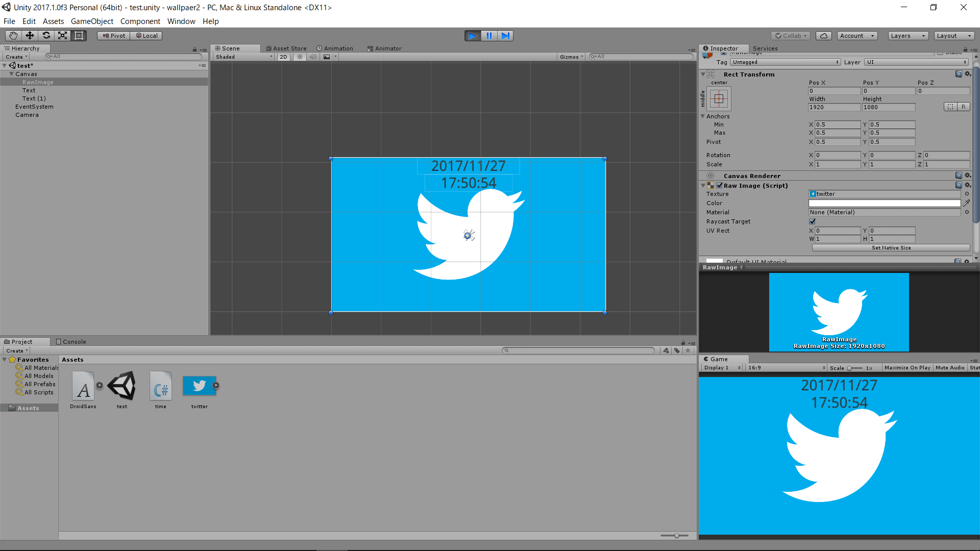This screenshot has height=551, width=980.
Task: Open Rect Transform gear settings menu
Action: tap(968, 74)
